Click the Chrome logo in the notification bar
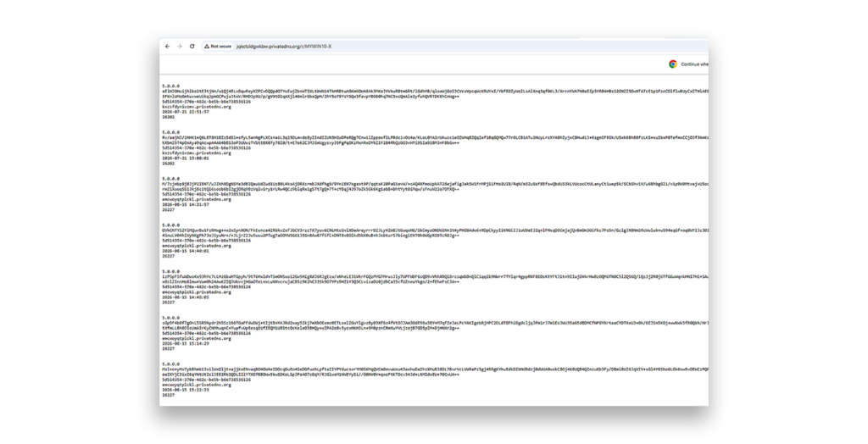This screenshot has height=444, width=868. [673, 64]
